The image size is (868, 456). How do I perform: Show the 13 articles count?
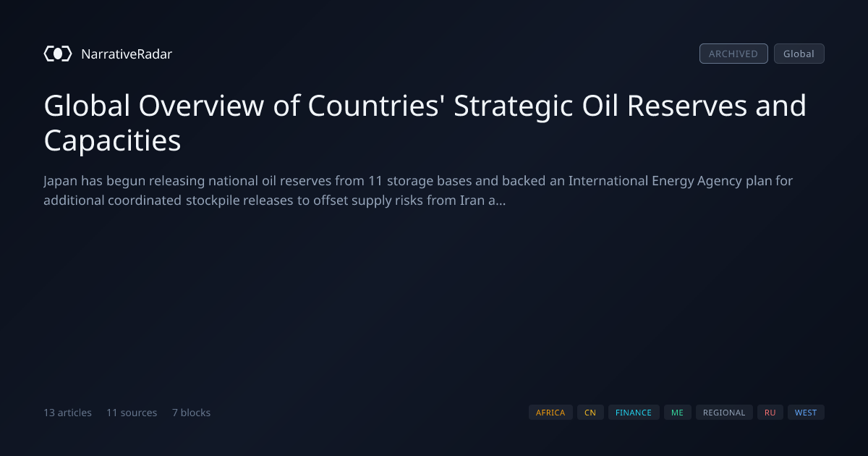67,413
